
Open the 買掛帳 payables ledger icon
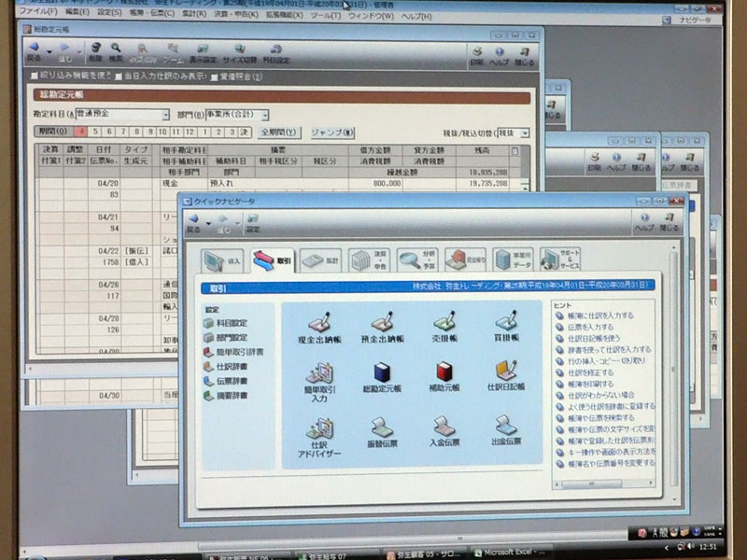(506, 326)
